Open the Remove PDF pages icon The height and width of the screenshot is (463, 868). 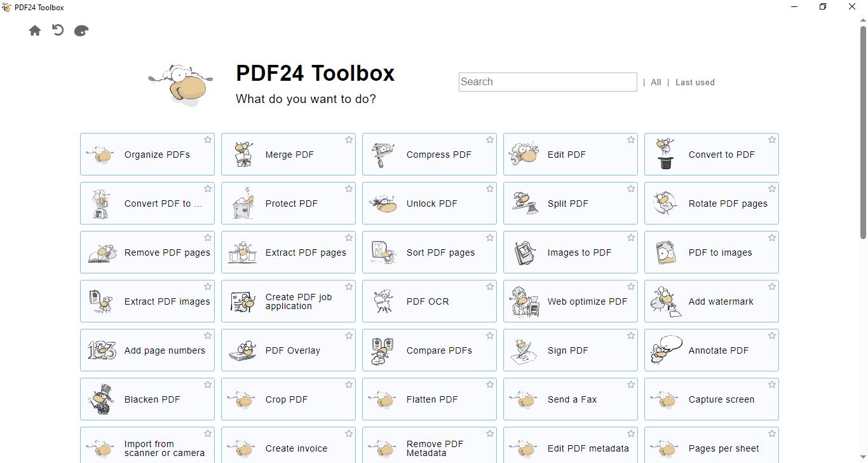pyautogui.click(x=102, y=252)
